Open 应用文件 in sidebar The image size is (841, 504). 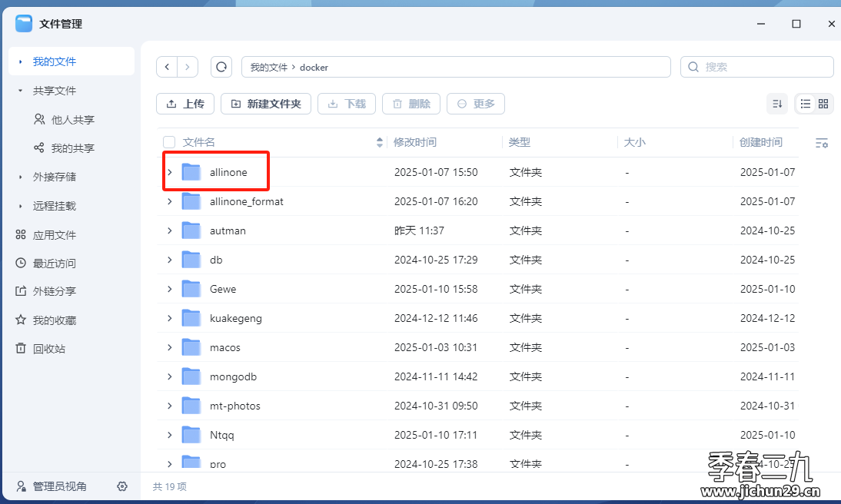click(x=54, y=235)
